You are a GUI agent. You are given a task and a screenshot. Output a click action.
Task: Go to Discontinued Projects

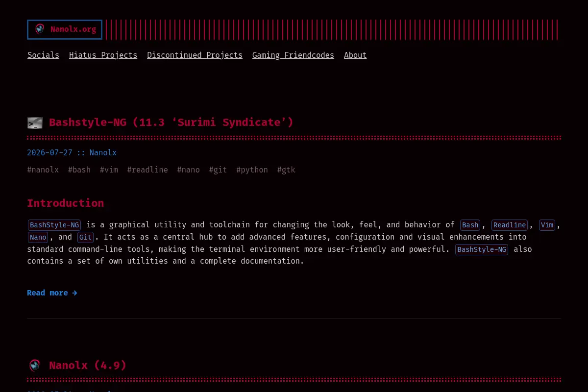pos(195,55)
